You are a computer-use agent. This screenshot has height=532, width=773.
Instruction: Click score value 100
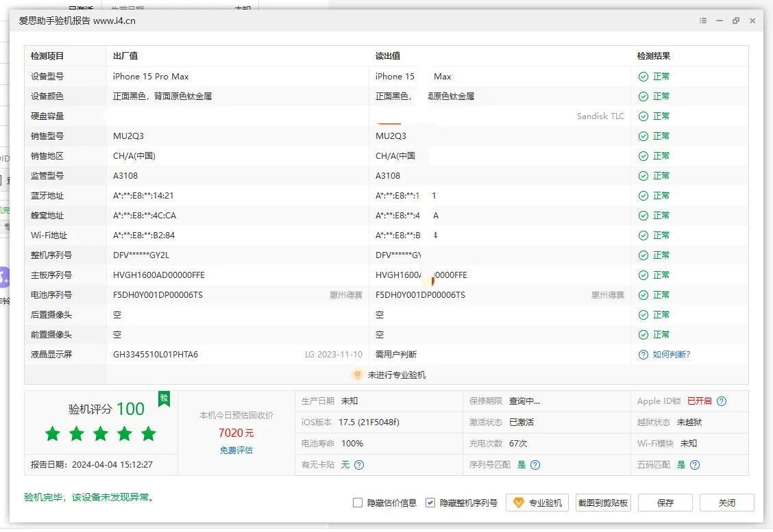point(131,409)
